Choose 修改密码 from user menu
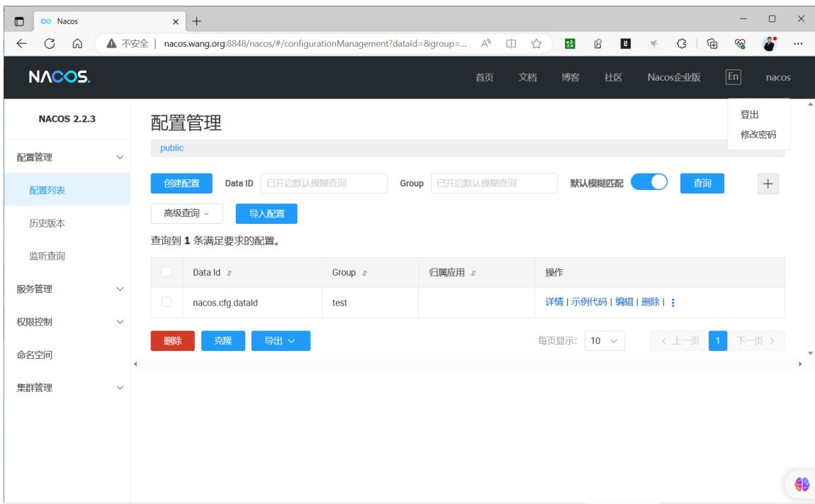This screenshot has height=504, width=815. [758, 134]
